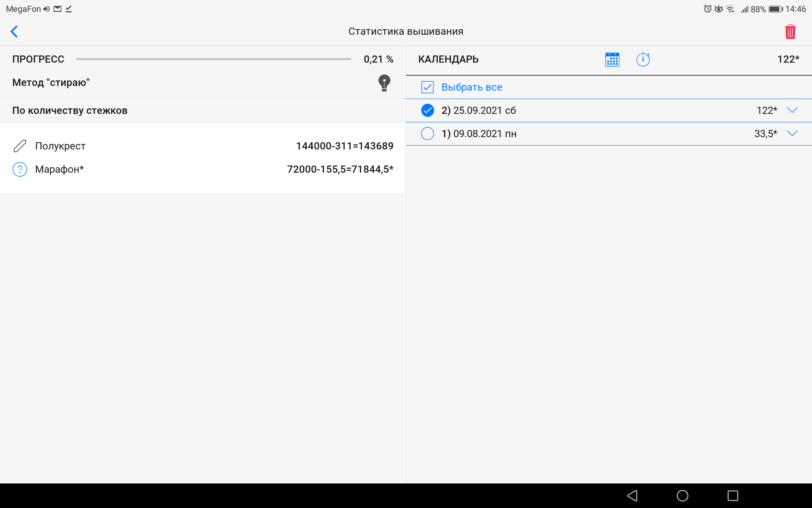The height and width of the screenshot is (508, 812).
Task: Tap the lightbulb hint icon
Action: [x=384, y=83]
